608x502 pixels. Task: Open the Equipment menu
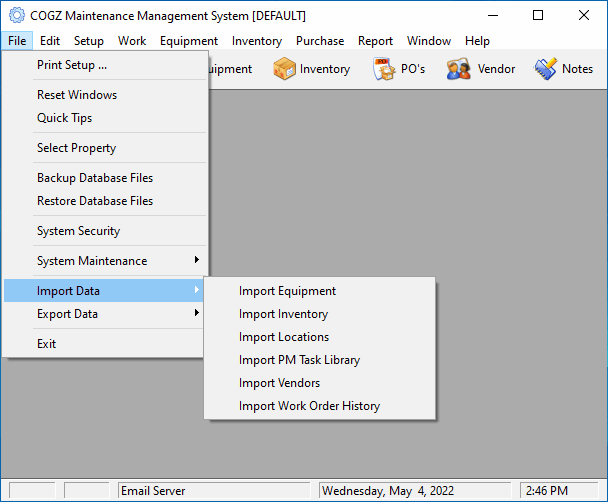pos(189,41)
